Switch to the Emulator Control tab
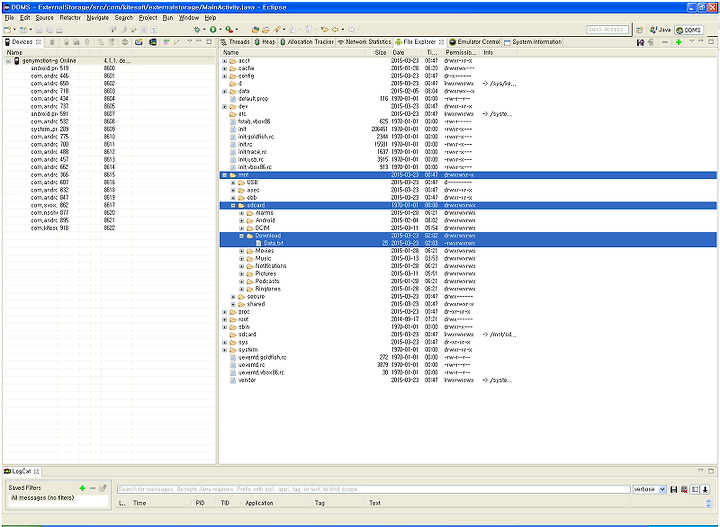720x527 pixels. coord(475,42)
